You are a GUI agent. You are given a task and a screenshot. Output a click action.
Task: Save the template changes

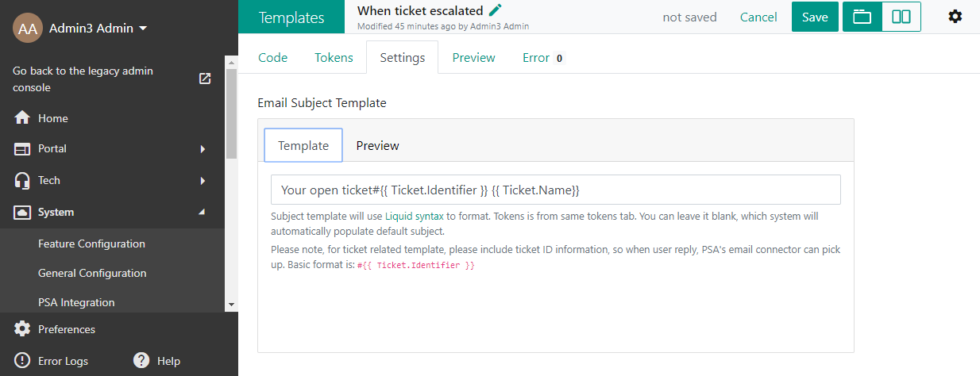coord(815,17)
